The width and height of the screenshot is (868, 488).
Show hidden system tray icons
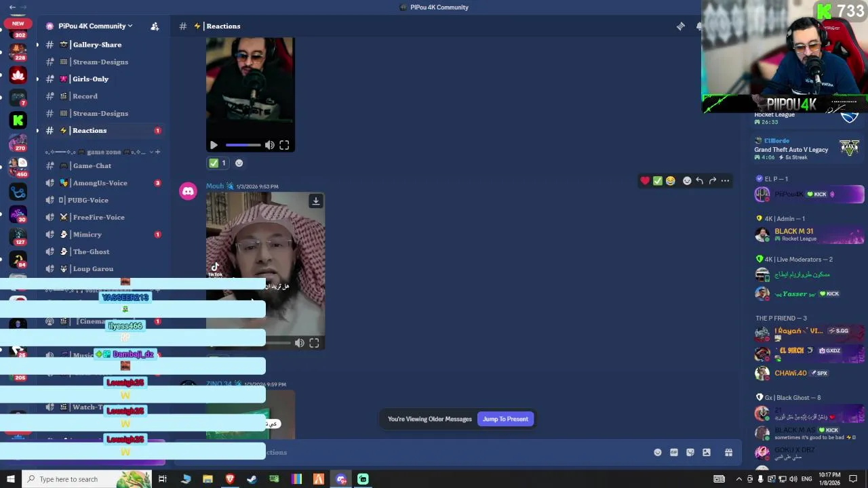(x=739, y=479)
